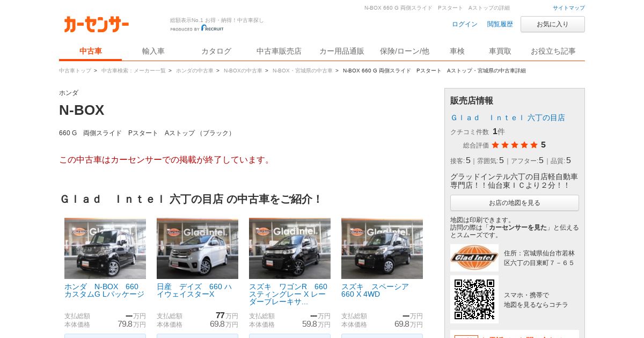Click 中古車検索：メーカー一覧 breadcrumb
Viewport: 644px width, 338px height.
tap(134, 71)
